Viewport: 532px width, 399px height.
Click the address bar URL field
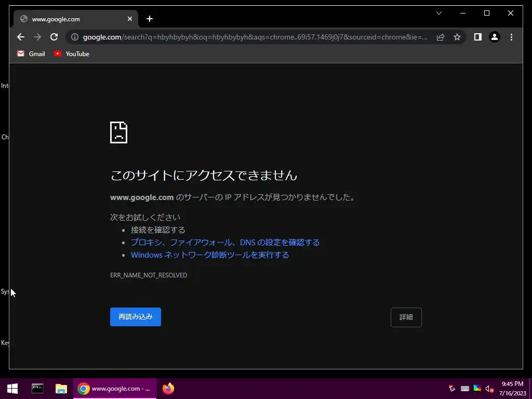pos(255,37)
